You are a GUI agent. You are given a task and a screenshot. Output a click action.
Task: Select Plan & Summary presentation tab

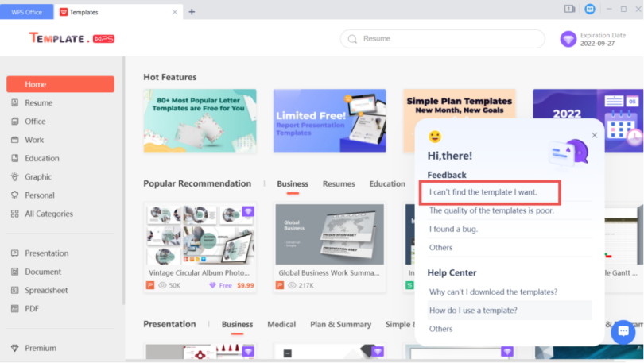[340, 324]
